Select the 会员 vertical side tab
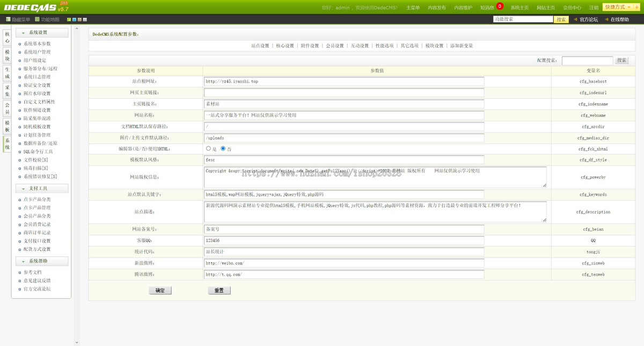The image size is (644, 346). pyautogui.click(x=7, y=108)
